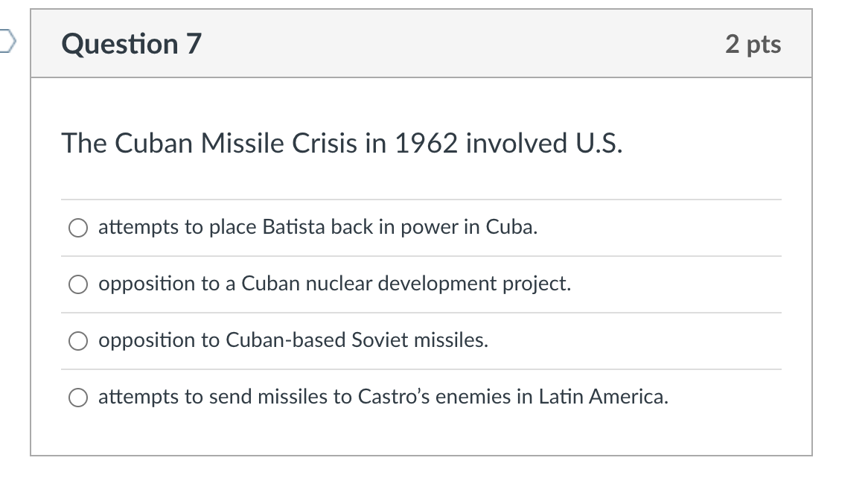Viewport: 868px width, 478px height.
Task: Click "1962" in the question prompt
Action: coord(426,143)
